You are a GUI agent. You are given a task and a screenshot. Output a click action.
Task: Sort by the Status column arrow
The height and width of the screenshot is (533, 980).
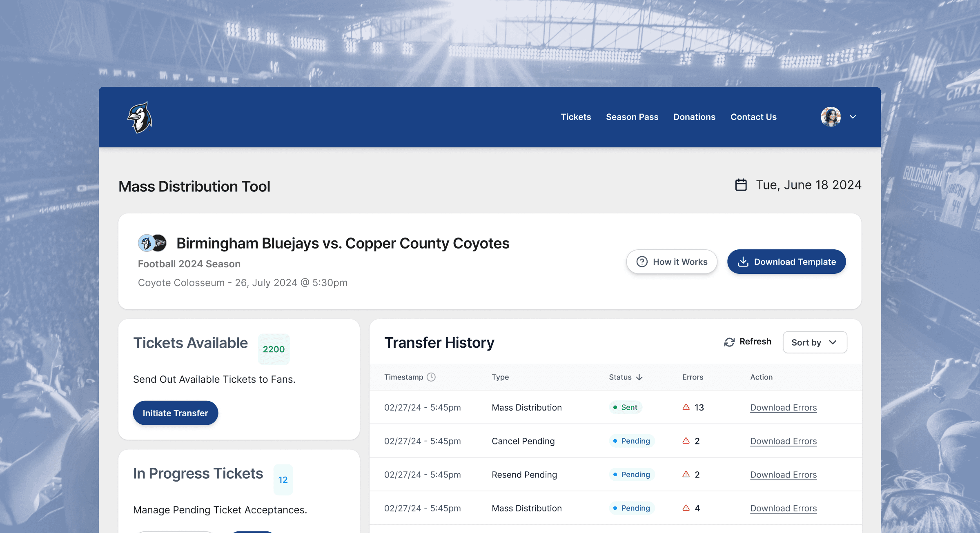(639, 377)
